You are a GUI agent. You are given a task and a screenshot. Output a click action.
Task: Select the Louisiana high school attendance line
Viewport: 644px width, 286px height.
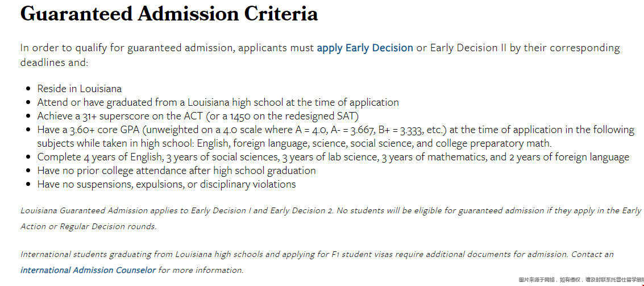pos(218,102)
